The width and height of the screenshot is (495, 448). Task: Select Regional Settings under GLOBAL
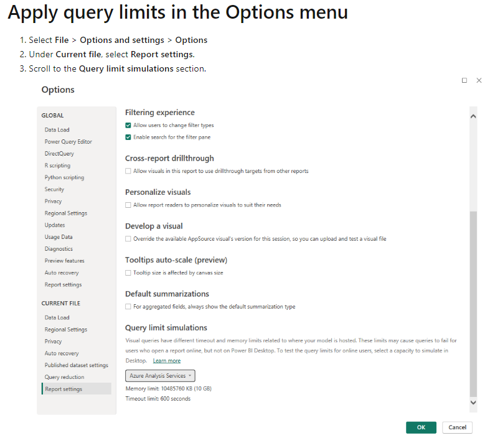click(x=65, y=213)
